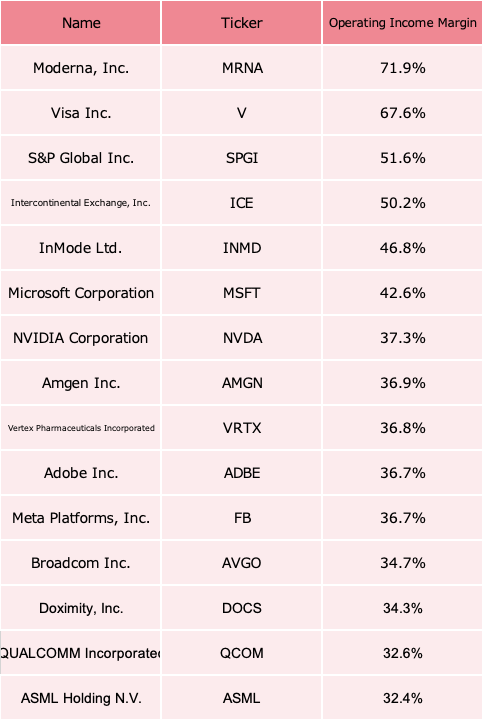Click the MRNA ticker cell
The height and width of the screenshot is (721, 484).
pyautogui.click(x=241, y=68)
